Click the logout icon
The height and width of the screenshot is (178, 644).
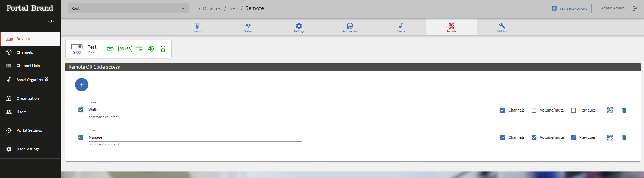635,8
